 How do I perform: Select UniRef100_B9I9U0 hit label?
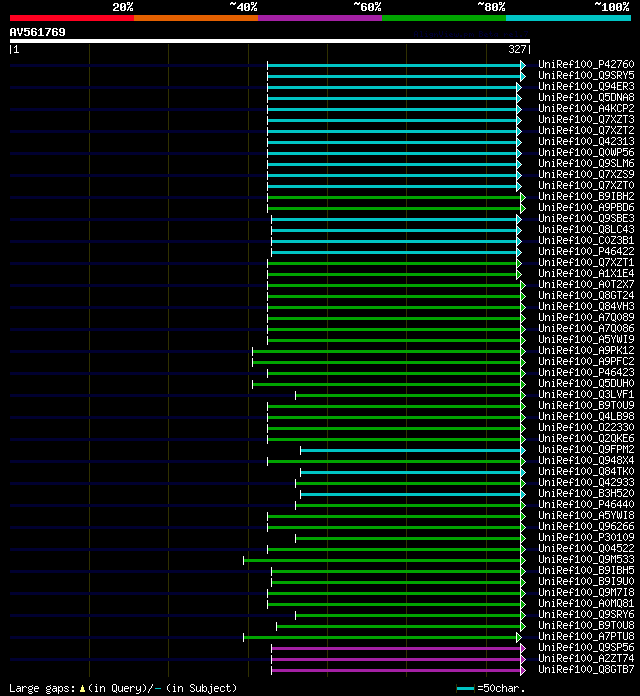(x=586, y=581)
